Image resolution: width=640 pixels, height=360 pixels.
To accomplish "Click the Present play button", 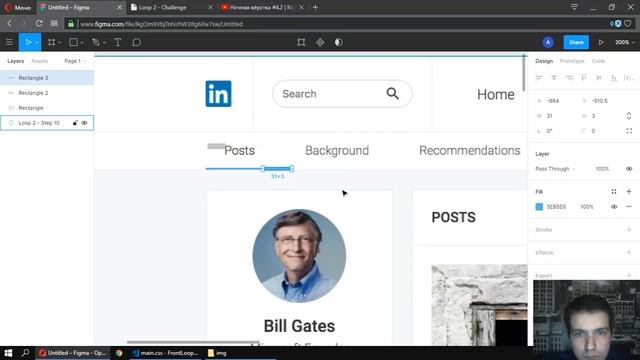I will 601,42.
